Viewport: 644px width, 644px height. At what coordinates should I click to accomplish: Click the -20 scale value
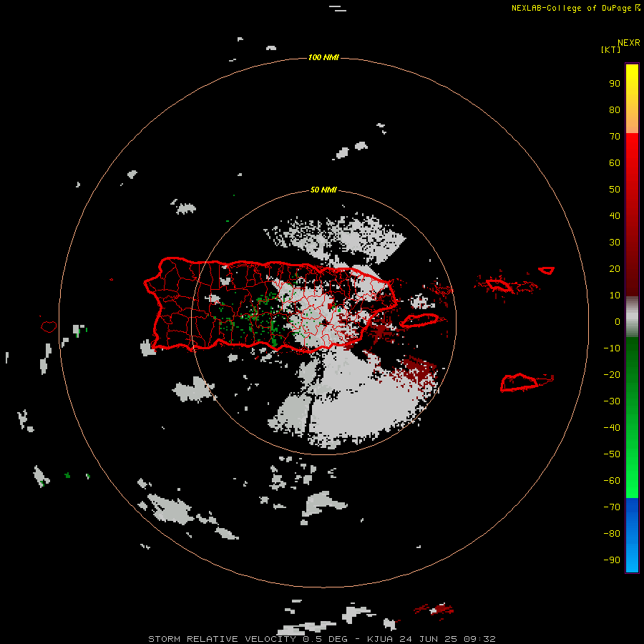[x=612, y=375]
